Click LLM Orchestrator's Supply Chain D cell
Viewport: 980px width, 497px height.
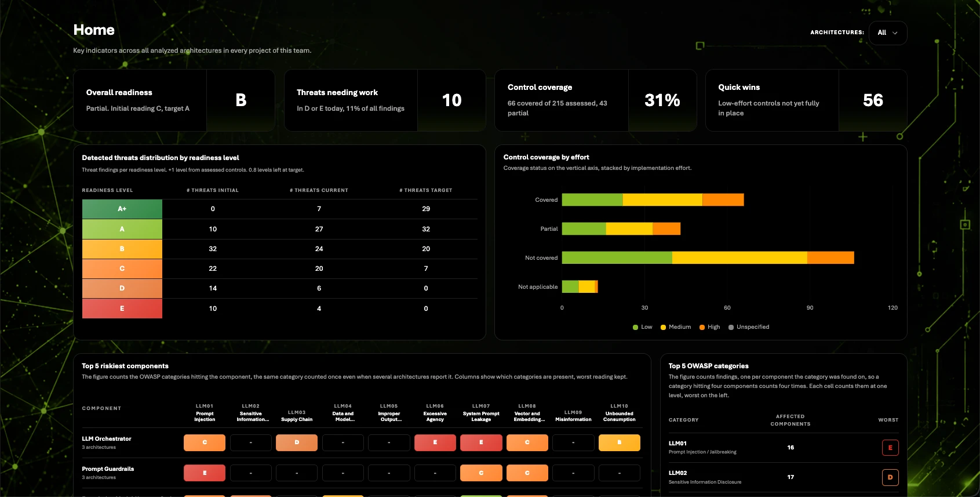tap(297, 442)
